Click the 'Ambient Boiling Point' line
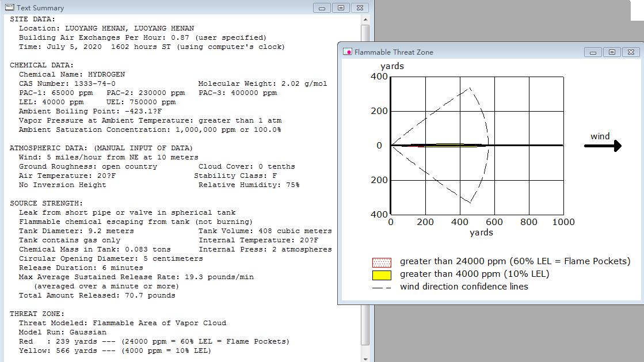The height and width of the screenshot is (362, 644). (x=90, y=111)
